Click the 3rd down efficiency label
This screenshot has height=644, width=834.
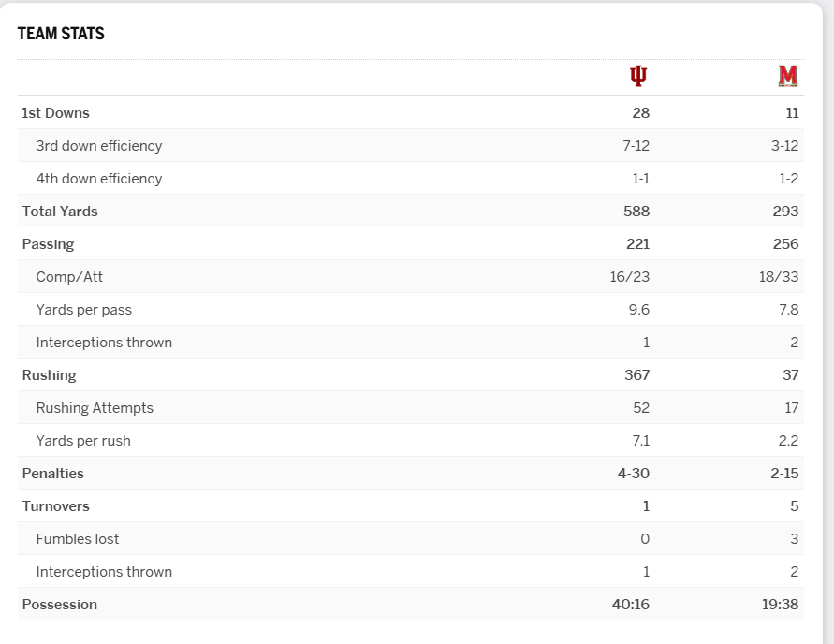(98, 146)
